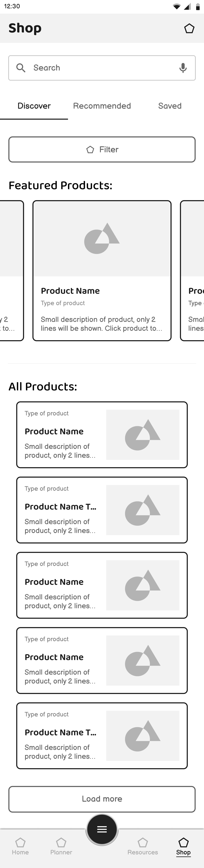Image resolution: width=204 pixels, height=868 pixels.
Task: Click inside the Search input field
Action: [x=84, y=68]
